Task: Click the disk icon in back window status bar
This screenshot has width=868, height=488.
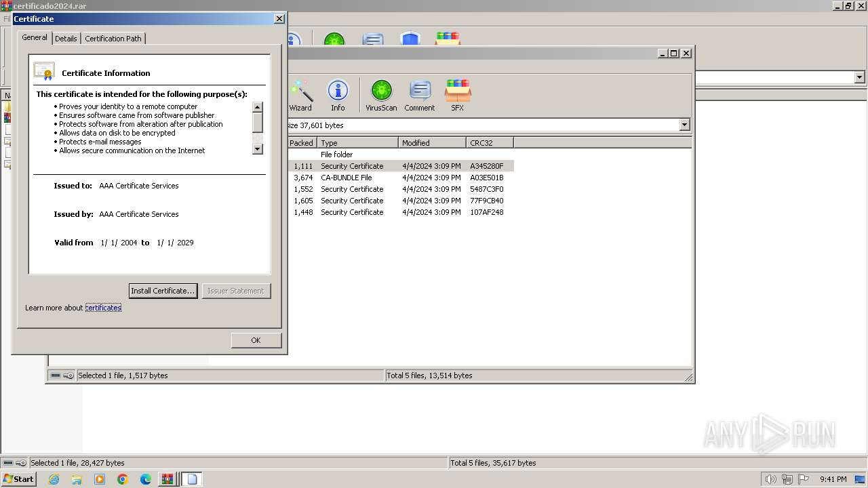Action: tap(8, 463)
